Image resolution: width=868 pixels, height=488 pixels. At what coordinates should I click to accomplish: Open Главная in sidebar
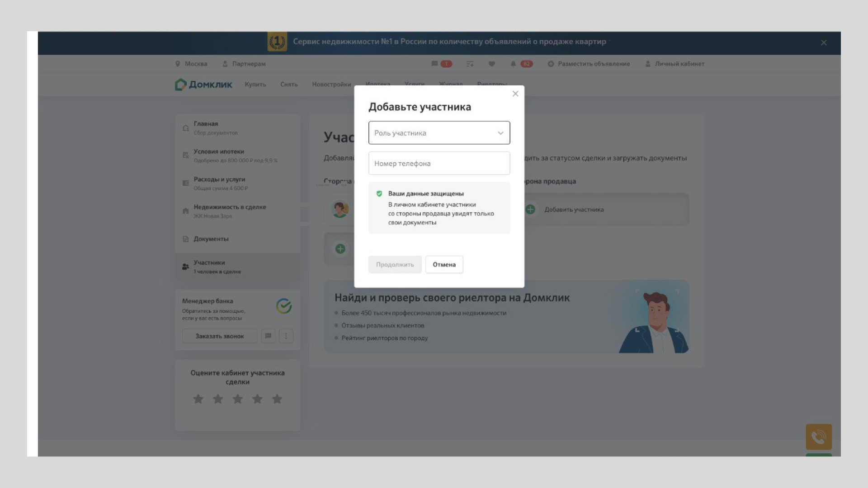pos(238,128)
